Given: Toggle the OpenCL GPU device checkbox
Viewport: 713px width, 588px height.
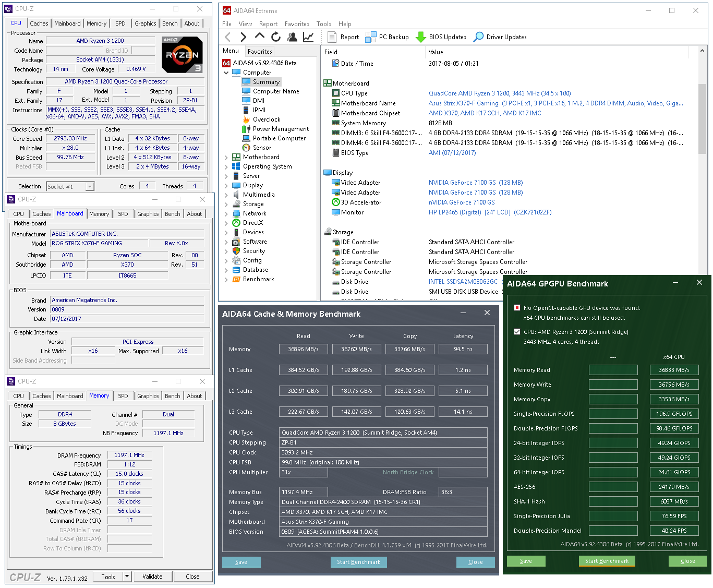Looking at the screenshot, I should (517, 308).
